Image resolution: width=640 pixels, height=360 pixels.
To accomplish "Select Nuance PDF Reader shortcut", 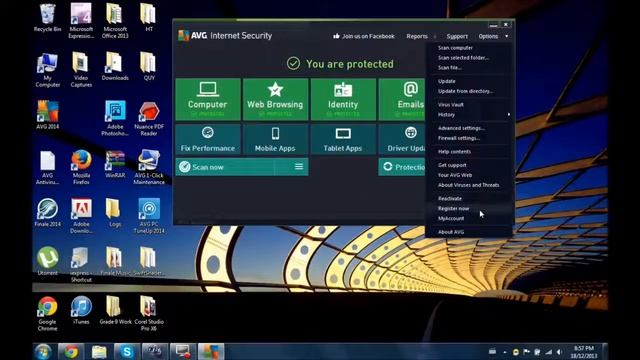I will tap(149, 118).
